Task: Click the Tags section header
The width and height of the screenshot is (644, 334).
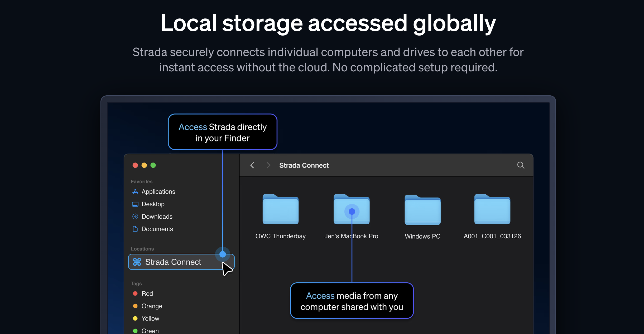Action: coord(136,283)
